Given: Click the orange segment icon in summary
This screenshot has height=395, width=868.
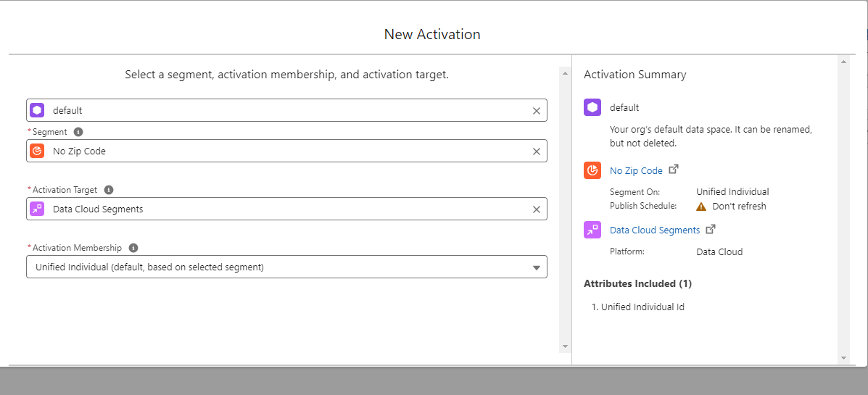Looking at the screenshot, I should [592, 170].
